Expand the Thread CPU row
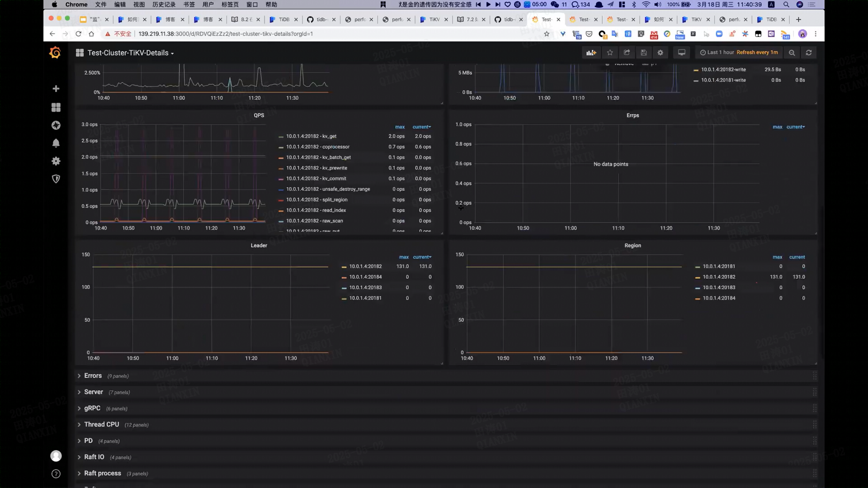 (x=101, y=424)
